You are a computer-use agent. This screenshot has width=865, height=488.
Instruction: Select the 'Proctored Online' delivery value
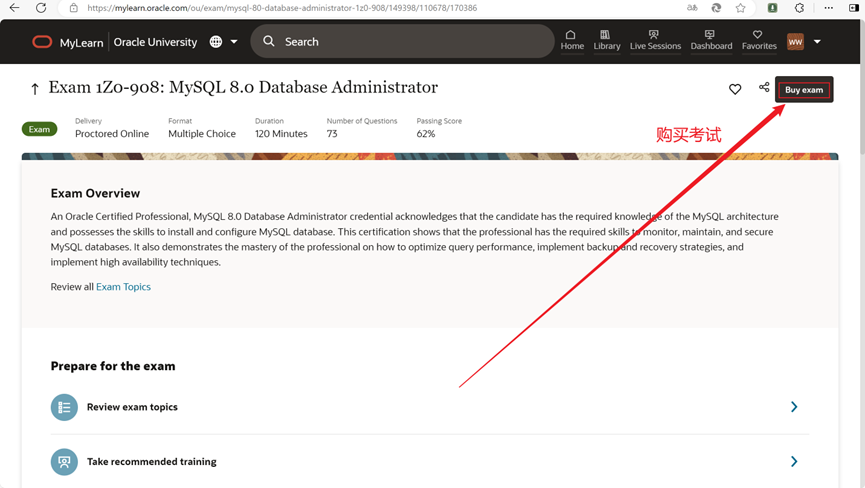point(112,133)
